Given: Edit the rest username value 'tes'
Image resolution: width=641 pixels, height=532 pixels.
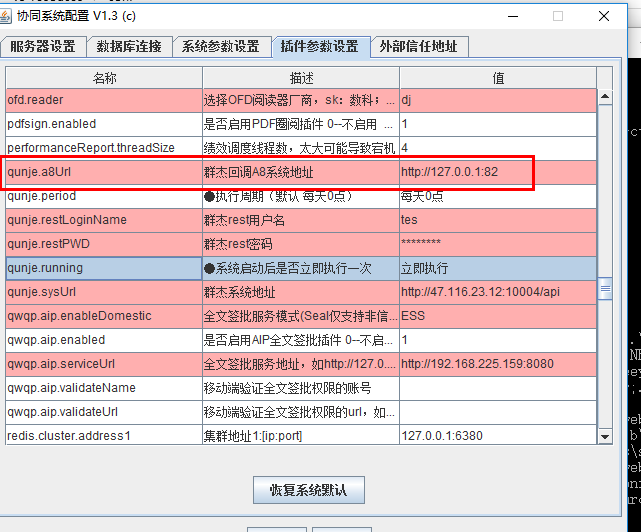Looking at the screenshot, I should pyautogui.click(x=498, y=220).
